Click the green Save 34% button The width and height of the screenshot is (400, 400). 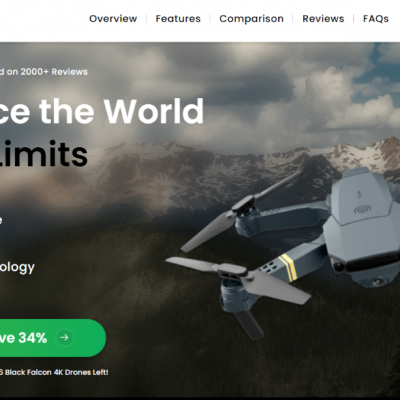tap(50, 338)
